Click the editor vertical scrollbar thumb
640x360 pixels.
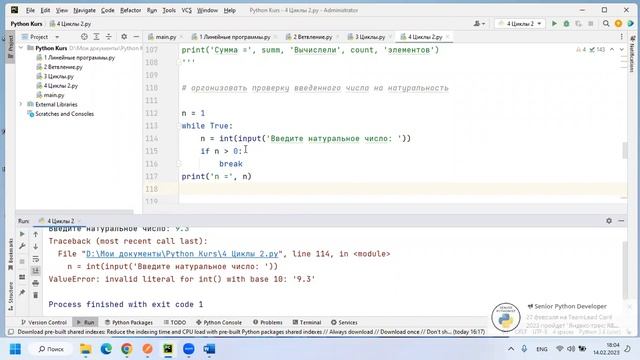pos(624,151)
